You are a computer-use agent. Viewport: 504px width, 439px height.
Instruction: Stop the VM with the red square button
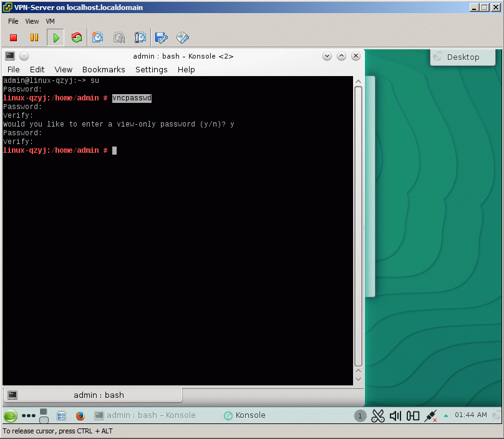pos(13,37)
